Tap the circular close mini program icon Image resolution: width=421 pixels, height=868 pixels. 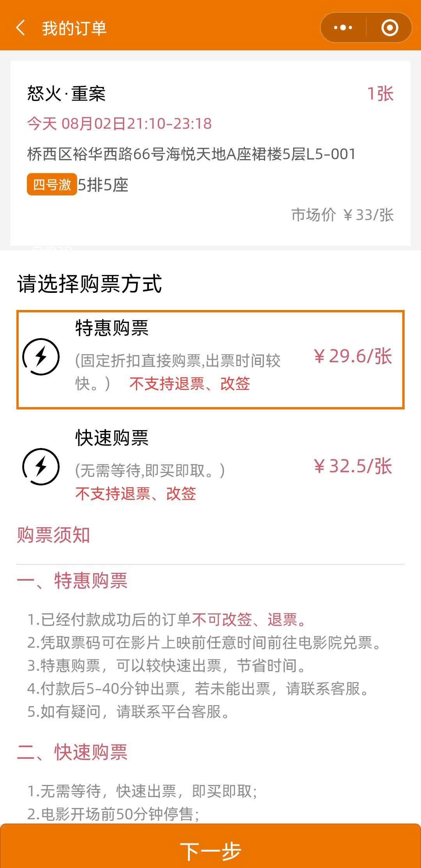tap(389, 28)
